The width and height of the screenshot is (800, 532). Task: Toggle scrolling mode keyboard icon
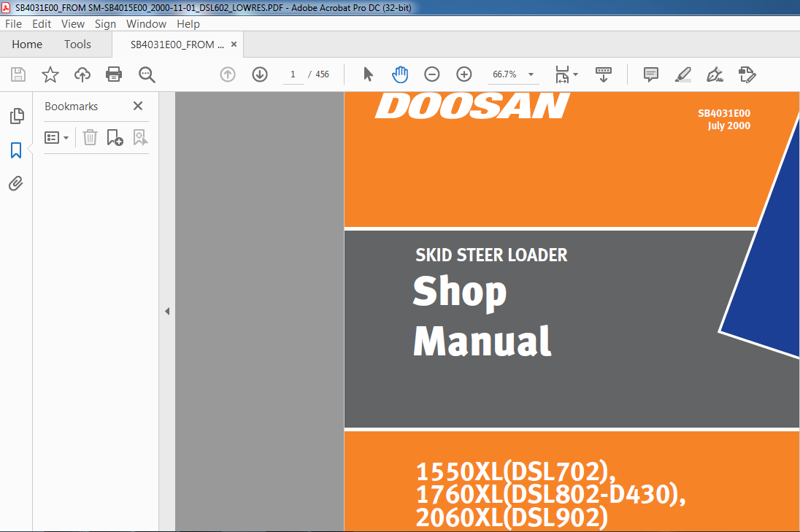(604, 74)
